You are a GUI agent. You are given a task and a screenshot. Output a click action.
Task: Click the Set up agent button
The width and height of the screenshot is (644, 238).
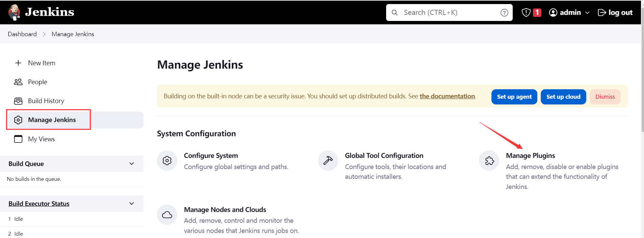(x=514, y=97)
